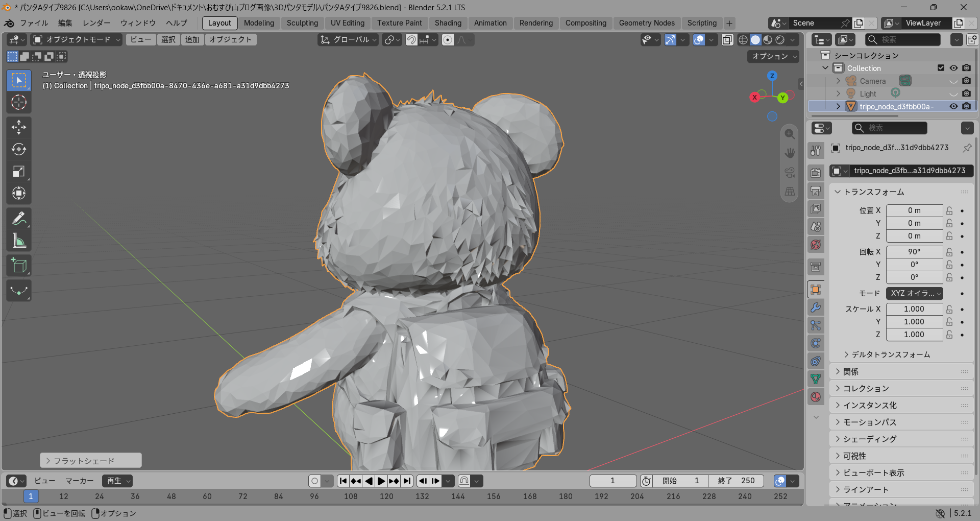Select the Move tool in the toolbar
The width and height of the screenshot is (980, 521).
pos(19,127)
